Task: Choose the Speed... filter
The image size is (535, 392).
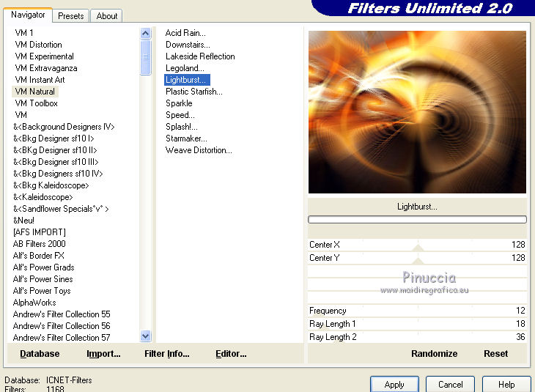Action: coord(180,115)
